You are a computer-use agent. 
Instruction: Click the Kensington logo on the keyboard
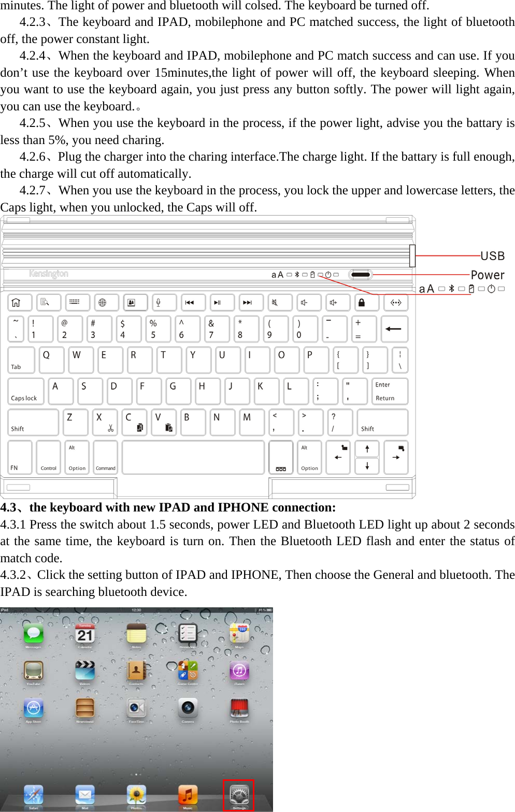[x=49, y=274]
